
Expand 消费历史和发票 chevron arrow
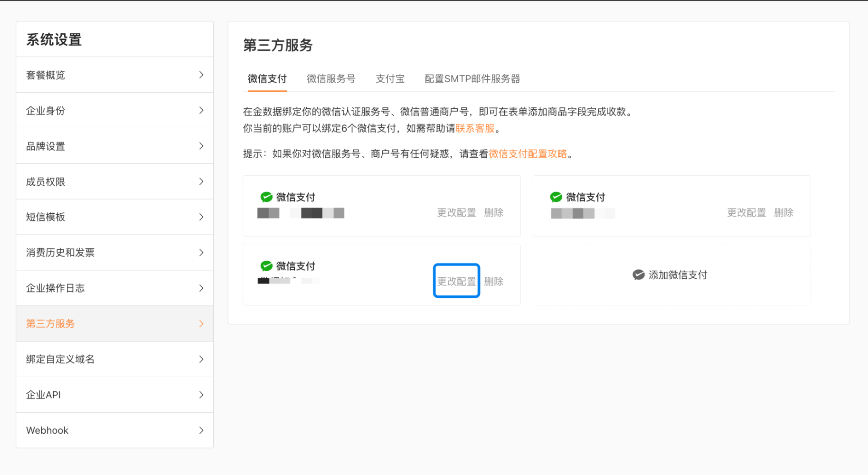pos(201,253)
